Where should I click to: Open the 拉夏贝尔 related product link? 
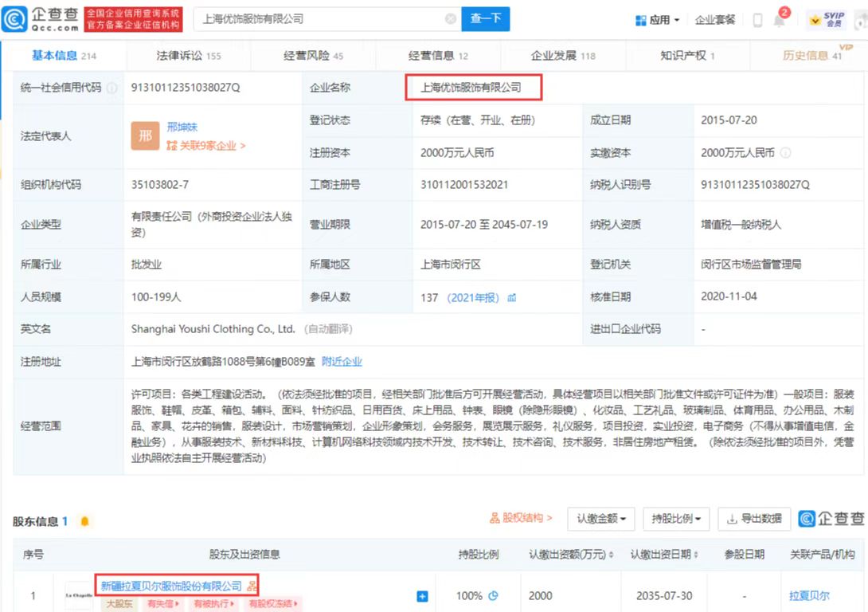[x=809, y=596]
